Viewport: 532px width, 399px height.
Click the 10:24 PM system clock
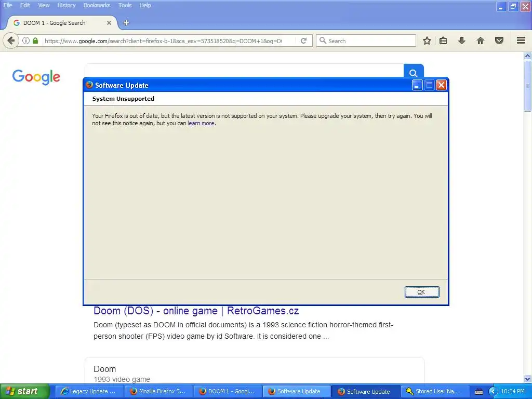click(513, 391)
